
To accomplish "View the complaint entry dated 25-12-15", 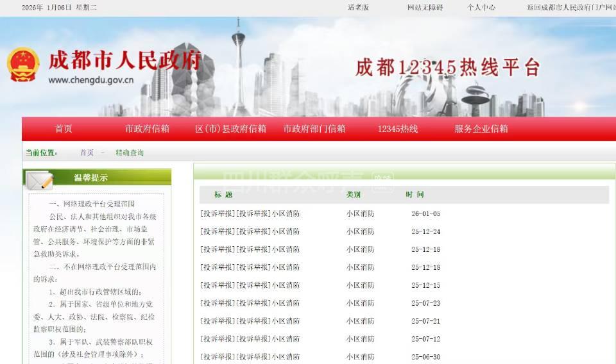I will 250,286.
